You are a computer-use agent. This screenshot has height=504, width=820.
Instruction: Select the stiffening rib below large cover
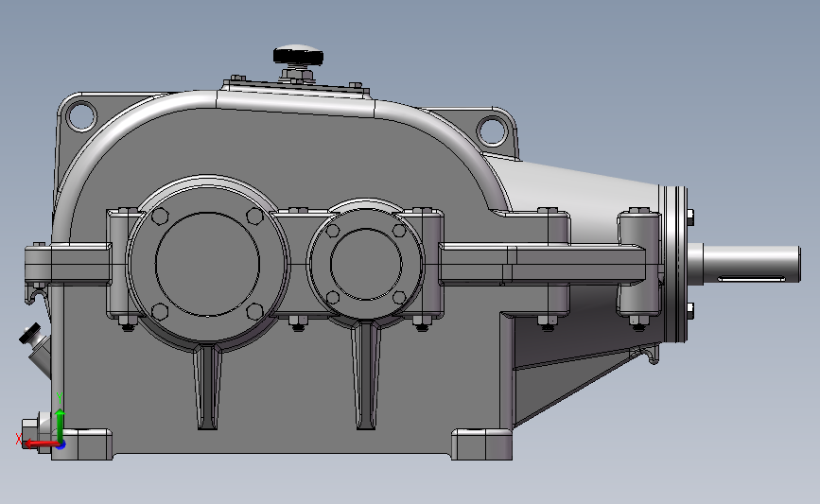(x=208, y=387)
